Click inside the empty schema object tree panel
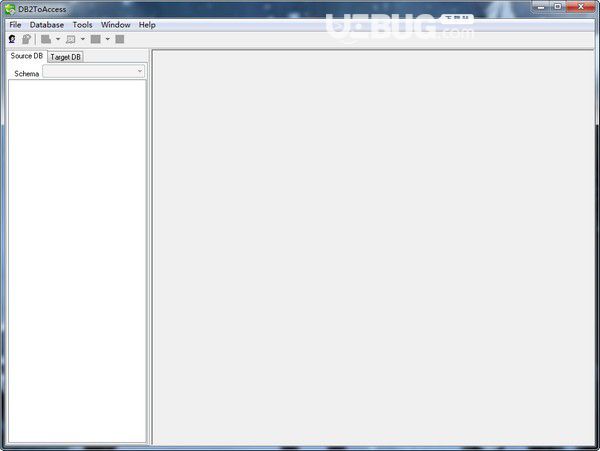This screenshot has height=451, width=600. coord(77,261)
